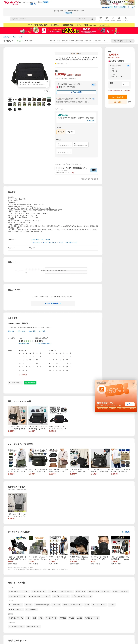Close the favorites registration tooltip
The width and height of the screenshot is (138, 644).
[x=47, y=82]
